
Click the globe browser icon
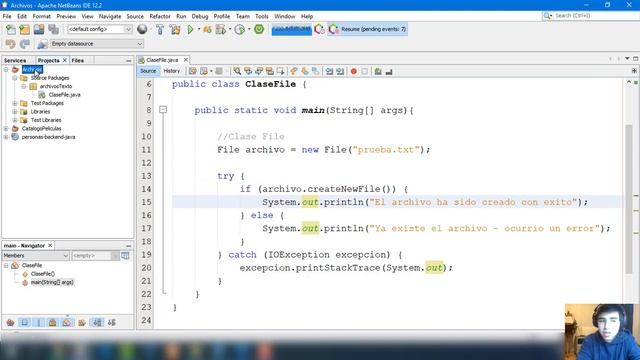(142, 29)
